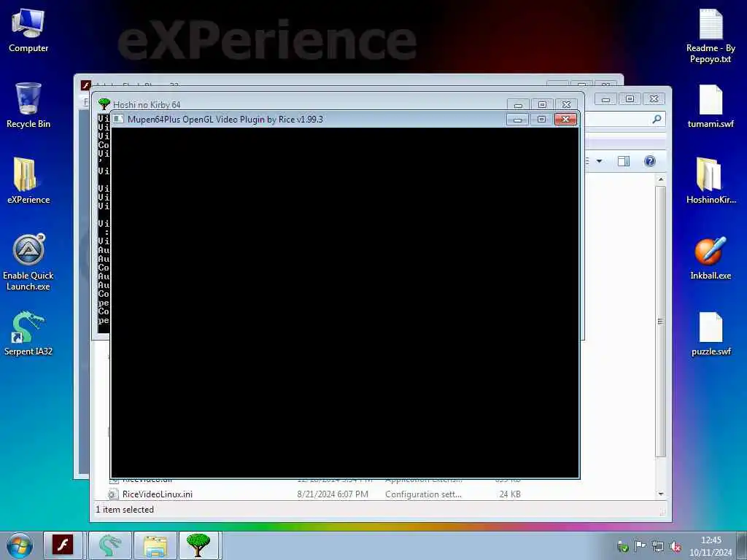Click the muted volume tray icon

pyautogui.click(x=675, y=547)
